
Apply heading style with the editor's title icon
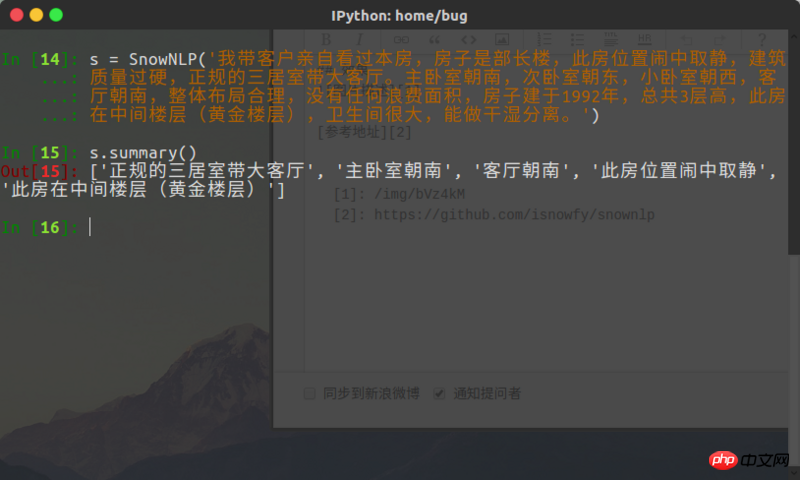[x=611, y=39]
